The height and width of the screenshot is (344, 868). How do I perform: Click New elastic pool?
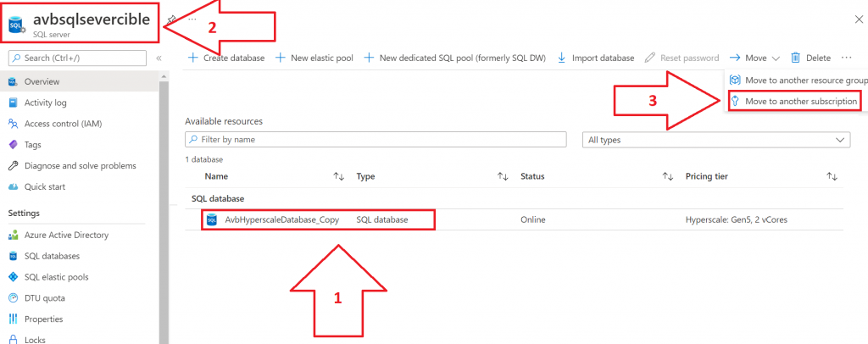314,58
